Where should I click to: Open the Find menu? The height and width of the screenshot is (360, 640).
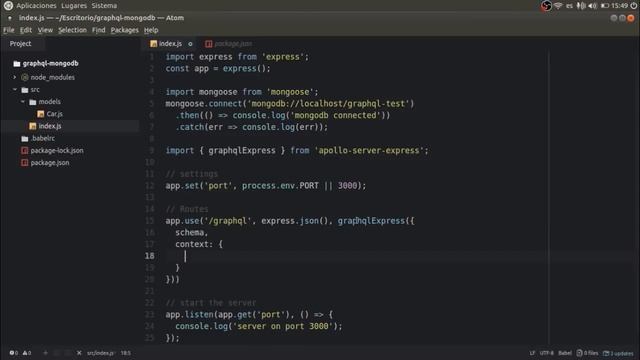[98, 30]
